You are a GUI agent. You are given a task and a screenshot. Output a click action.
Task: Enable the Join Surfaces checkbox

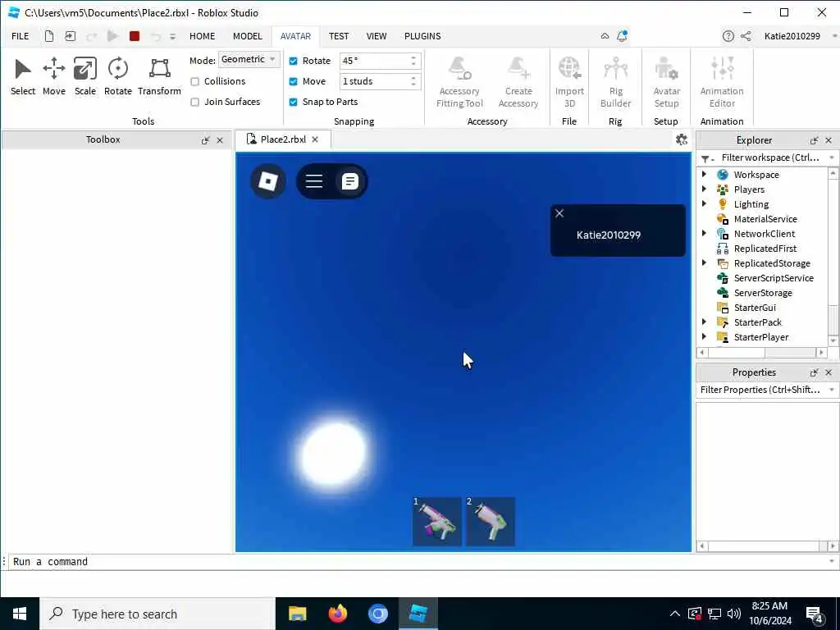[x=195, y=102]
